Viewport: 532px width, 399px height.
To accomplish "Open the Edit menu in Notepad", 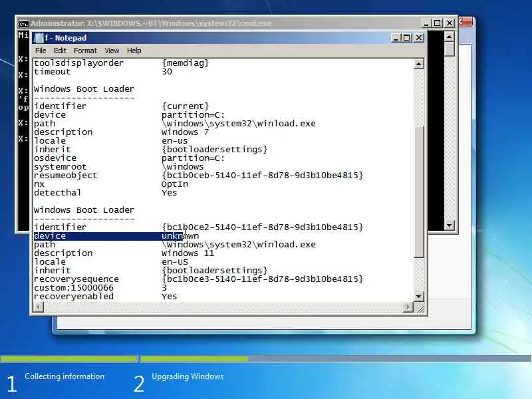I will click(x=60, y=51).
